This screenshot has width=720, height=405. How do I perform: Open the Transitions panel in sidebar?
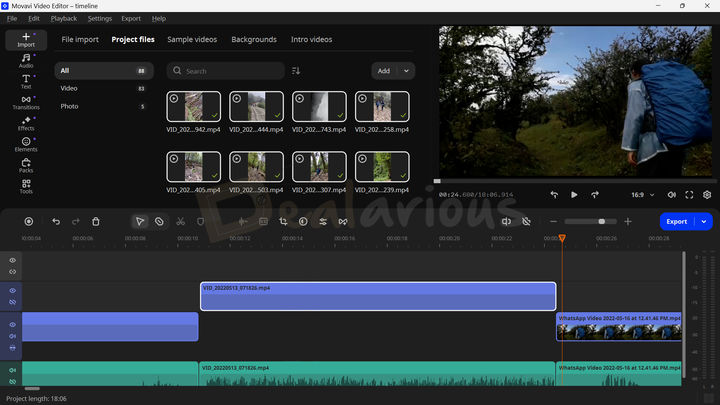26,101
